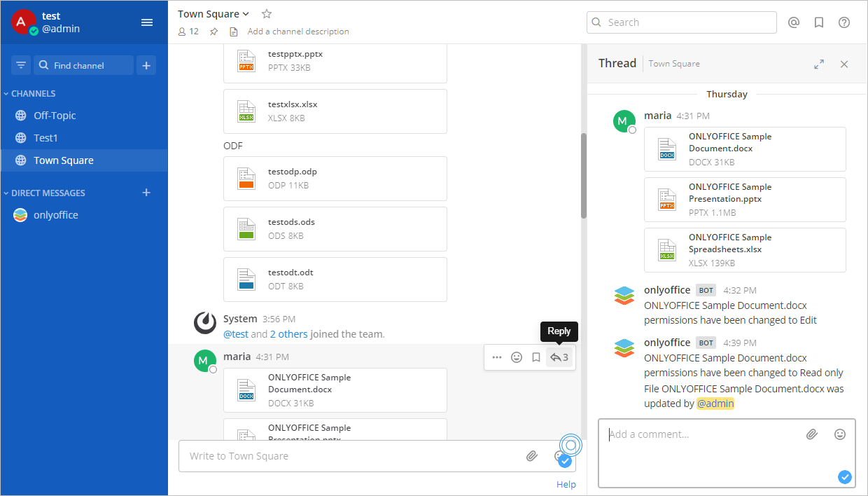Open the Test1 channel
The height and width of the screenshot is (496, 868).
click(x=45, y=138)
